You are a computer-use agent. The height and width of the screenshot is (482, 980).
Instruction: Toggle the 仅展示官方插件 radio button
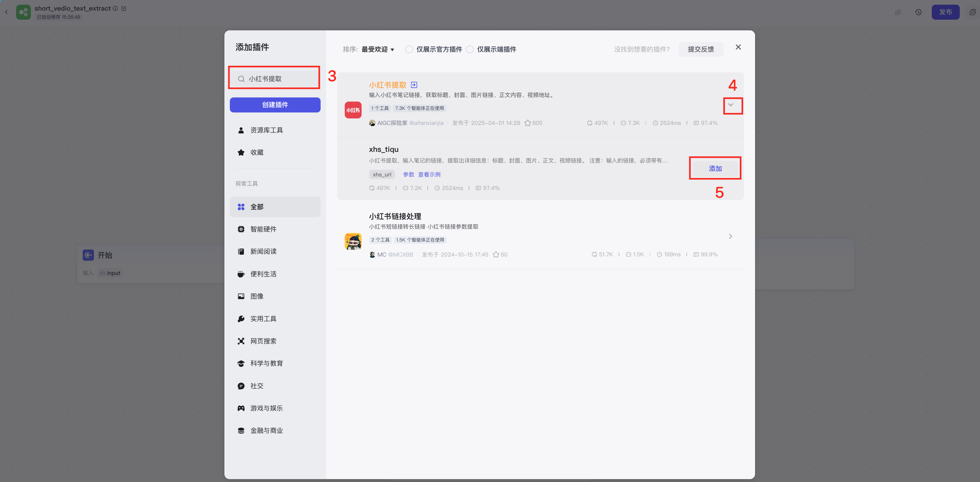[x=409, y=49]
